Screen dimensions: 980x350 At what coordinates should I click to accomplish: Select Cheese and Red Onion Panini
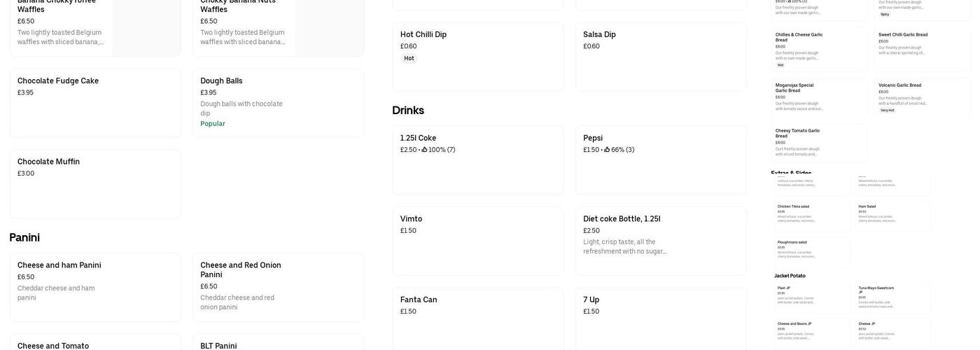[x=277, y=287]
